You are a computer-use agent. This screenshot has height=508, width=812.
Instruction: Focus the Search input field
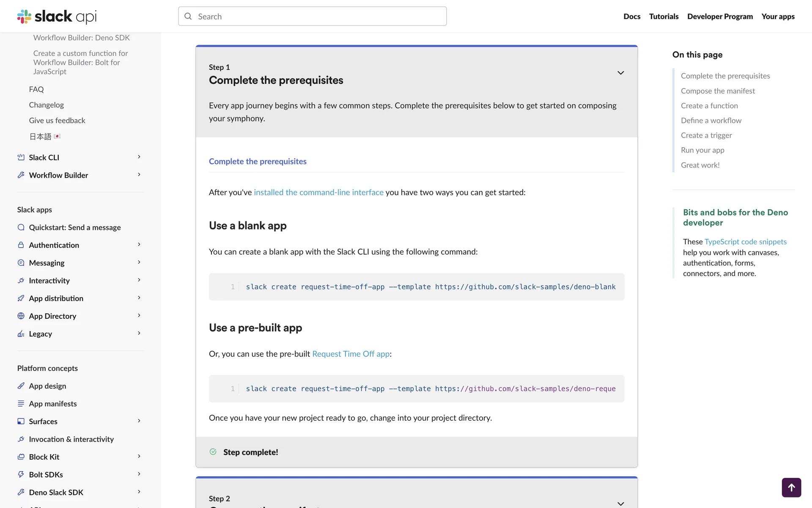click(312, 17)
